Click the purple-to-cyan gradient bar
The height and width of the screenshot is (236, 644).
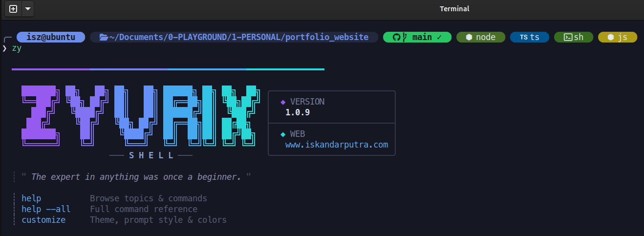[x=168, y=69]
